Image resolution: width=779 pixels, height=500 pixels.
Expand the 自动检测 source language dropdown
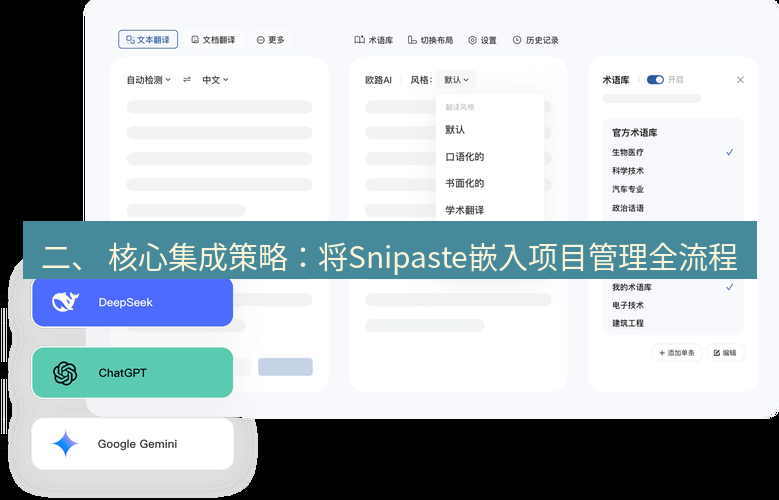149,80
